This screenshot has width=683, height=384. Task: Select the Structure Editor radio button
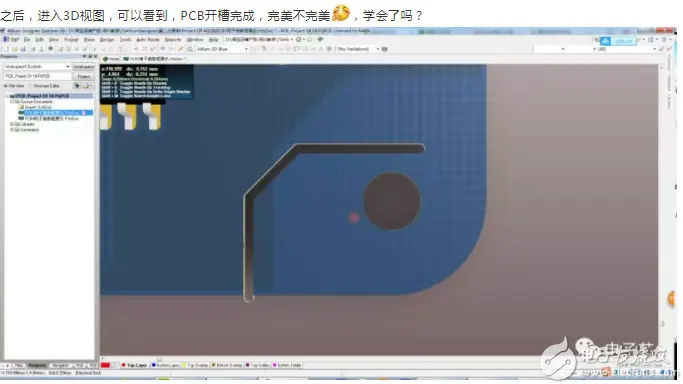point(31,86)
